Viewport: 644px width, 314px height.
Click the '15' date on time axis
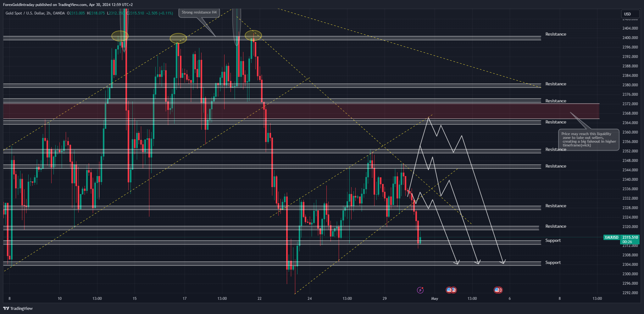(135, 299)
